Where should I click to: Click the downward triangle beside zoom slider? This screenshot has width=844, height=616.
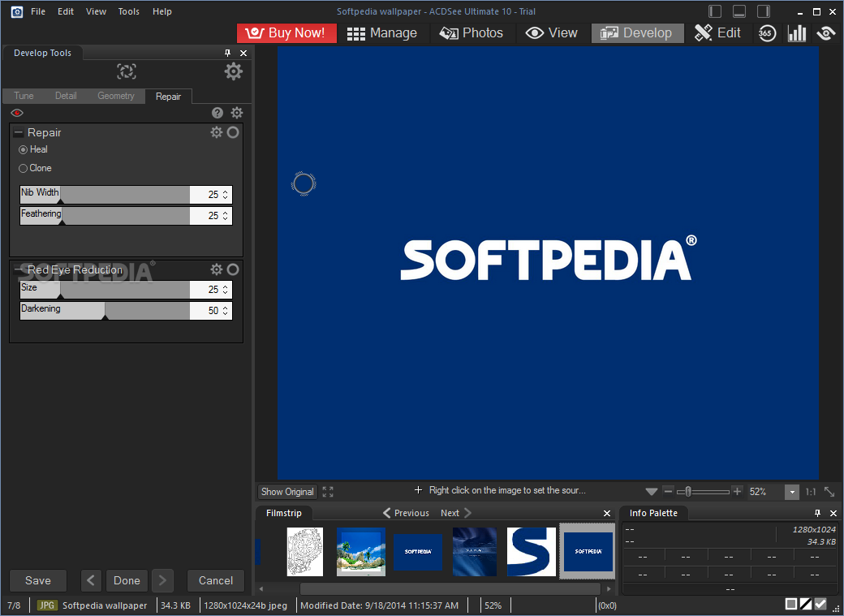coord(652,492)
